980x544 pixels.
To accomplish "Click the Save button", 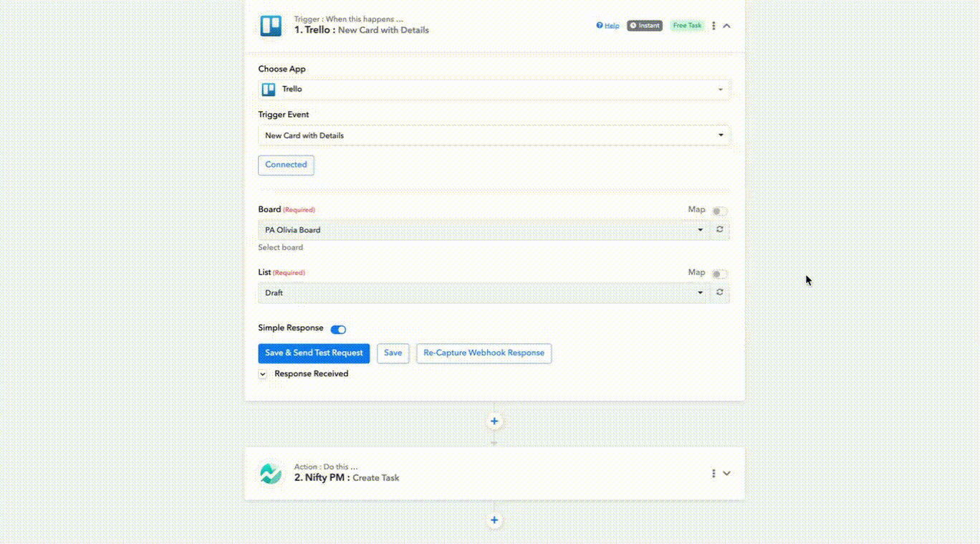I will coord(393,353).
